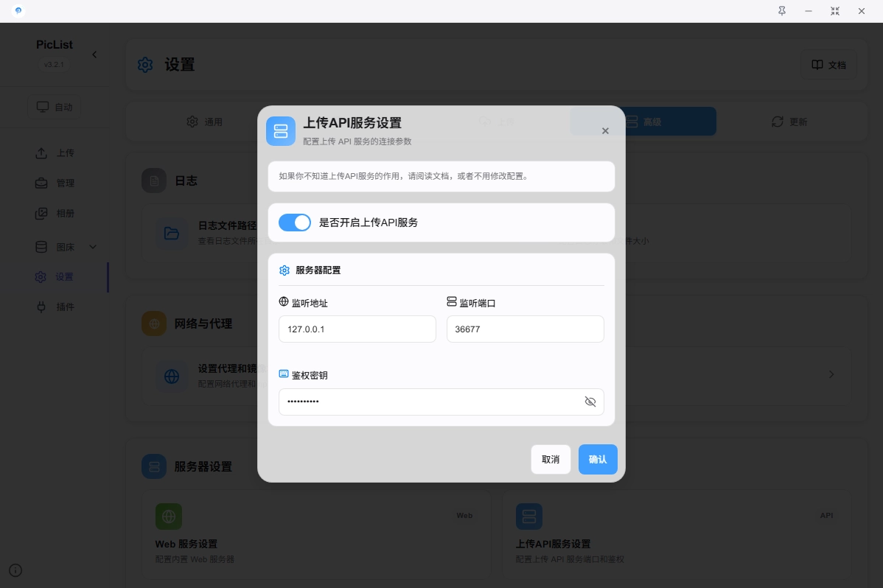The height and width of the screenshot is (588, 883).
Task: Collapse the PicList sidebar with chevron
Action: point(94,55)
